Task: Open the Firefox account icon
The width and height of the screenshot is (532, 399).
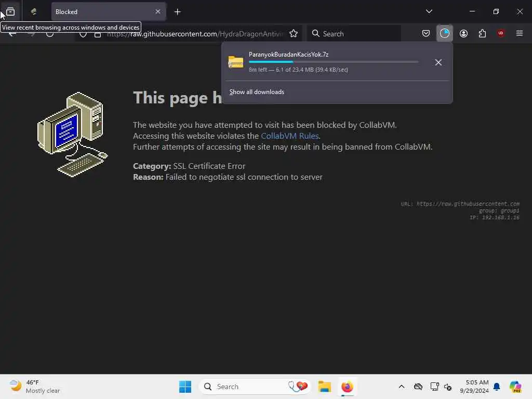Action: 463,33
